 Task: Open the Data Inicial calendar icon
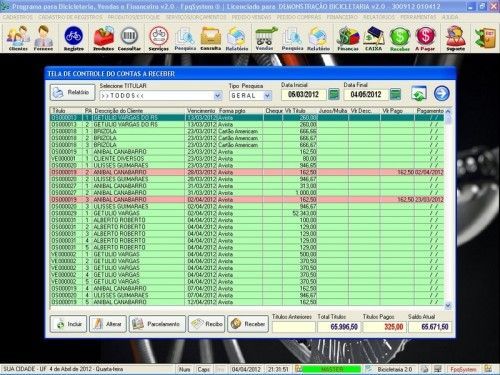pos(334,94)
